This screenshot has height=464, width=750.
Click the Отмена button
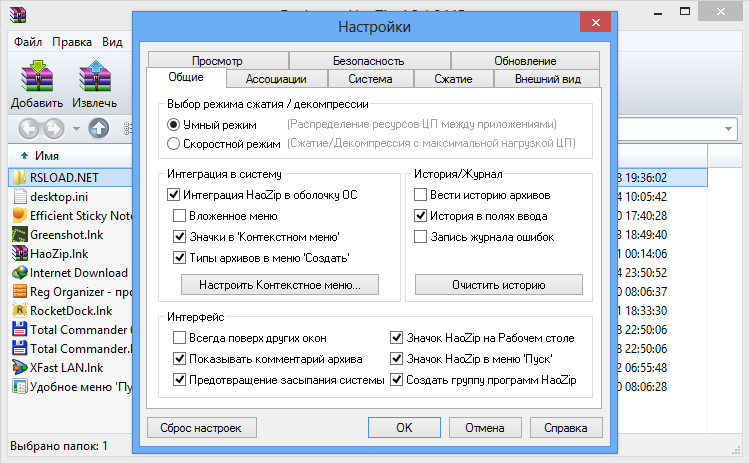click(x=485, y=428)
